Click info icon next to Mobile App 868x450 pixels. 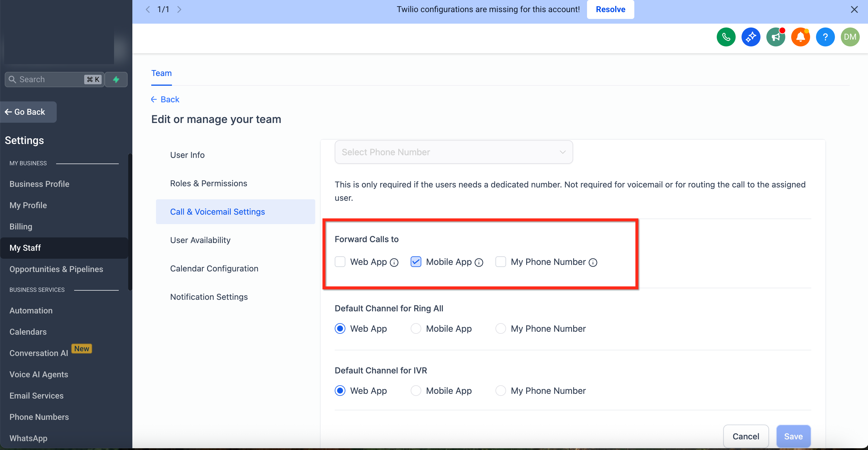click(479, 263)
